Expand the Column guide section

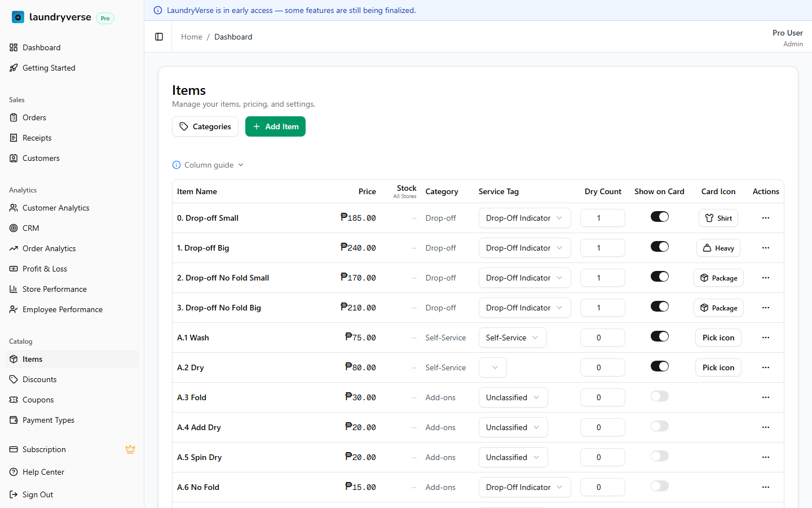pyautogui.click(x=208, y=165)
